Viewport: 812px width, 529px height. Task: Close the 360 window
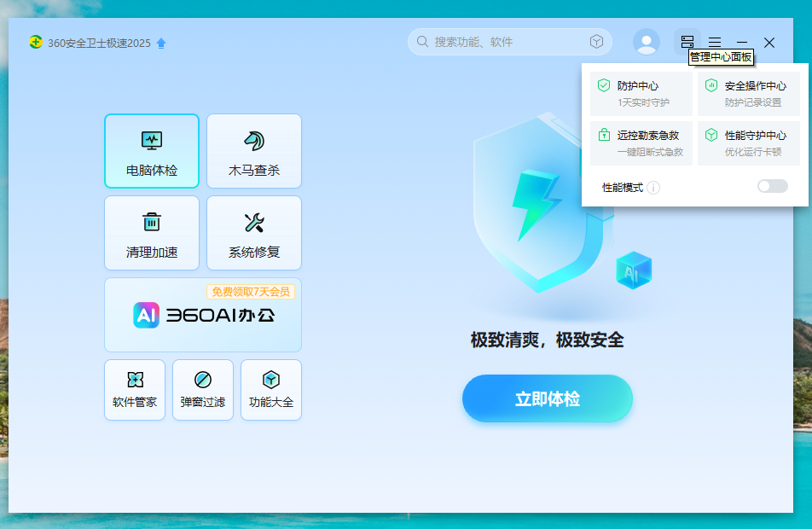tap(769, 42)
